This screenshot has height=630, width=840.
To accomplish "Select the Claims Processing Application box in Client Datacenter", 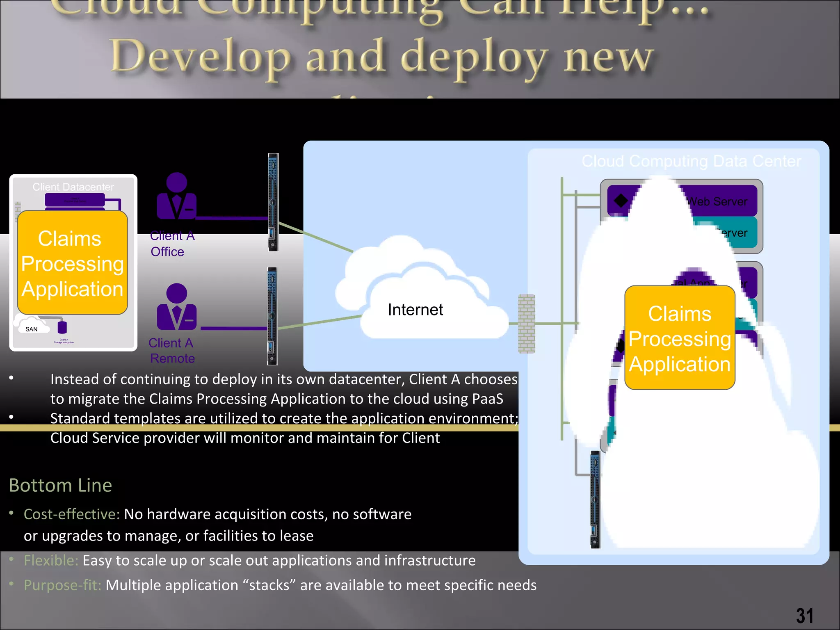I will tap(73, 263).
